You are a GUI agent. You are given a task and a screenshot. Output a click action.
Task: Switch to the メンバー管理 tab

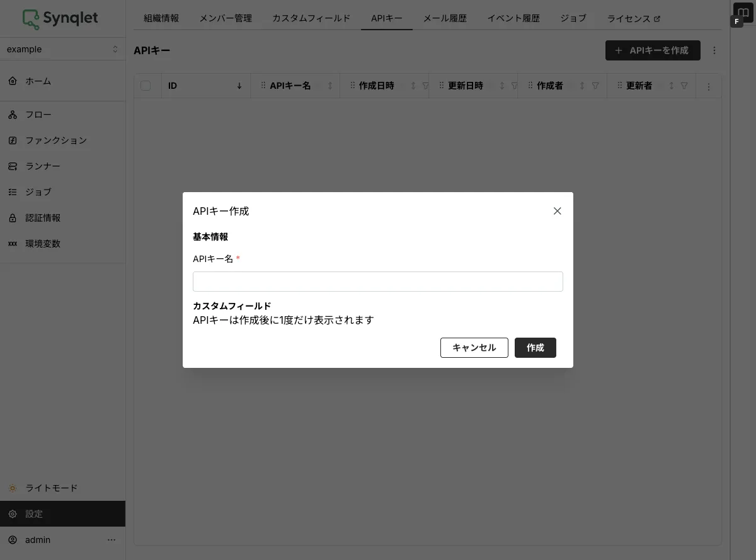[226, 18]
